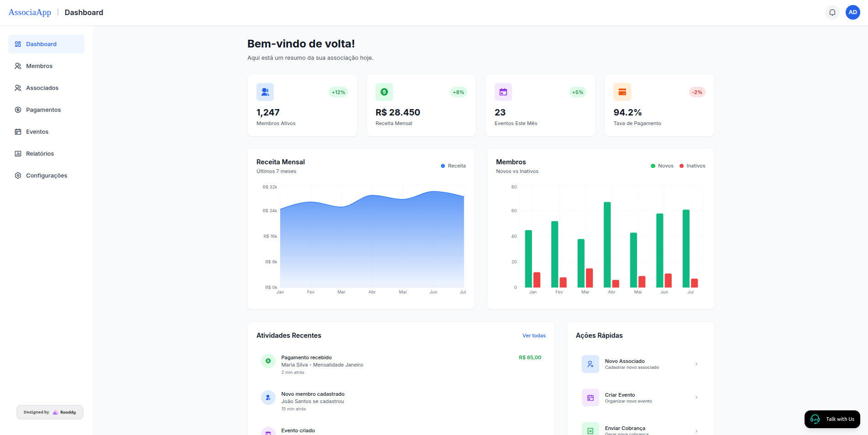Open the AD profile avatar menu
868x435 pixels.
(853, 12)
